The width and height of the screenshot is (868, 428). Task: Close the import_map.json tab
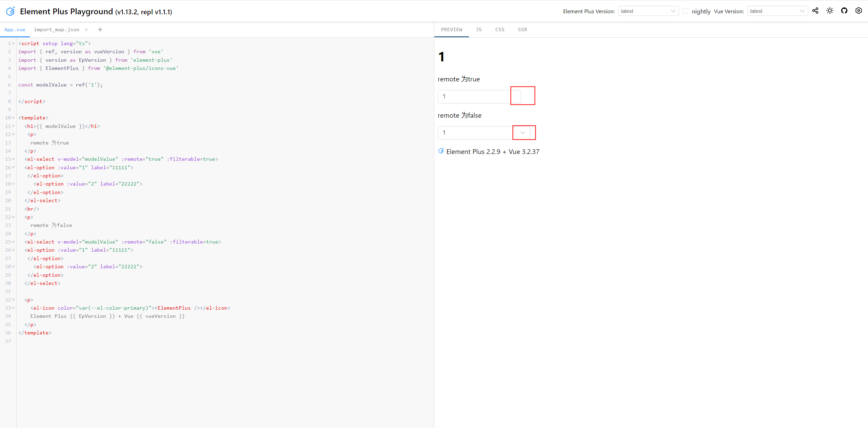tap(86, 30)
